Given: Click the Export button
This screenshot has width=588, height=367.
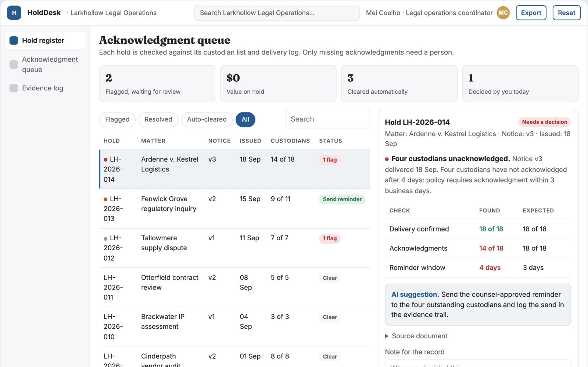Looking at the screenshot, I should [x=531, y=13].
